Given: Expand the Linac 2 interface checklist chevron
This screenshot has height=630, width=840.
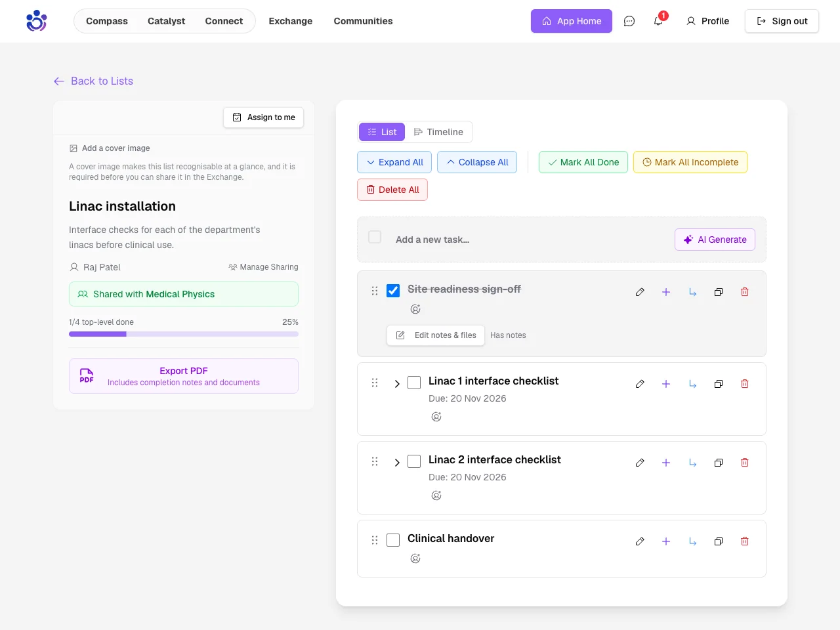Looking at the screenshot, I should [x=397, y=463].
